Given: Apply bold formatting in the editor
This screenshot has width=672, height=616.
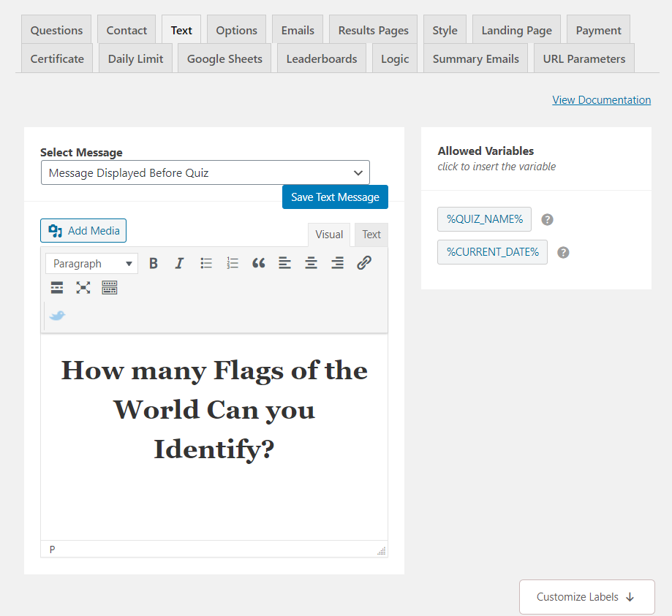Looking at the screenshot, I should pyautogui.click(x=153, y=263).
